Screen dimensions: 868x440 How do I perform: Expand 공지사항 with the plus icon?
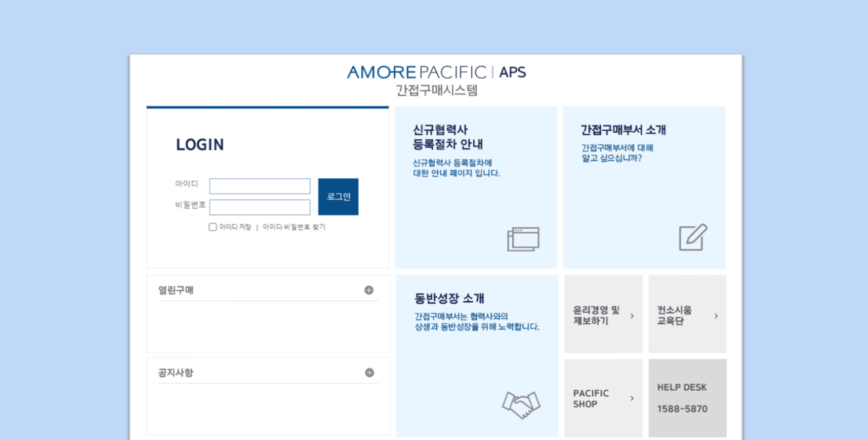[x=369, y=373]
